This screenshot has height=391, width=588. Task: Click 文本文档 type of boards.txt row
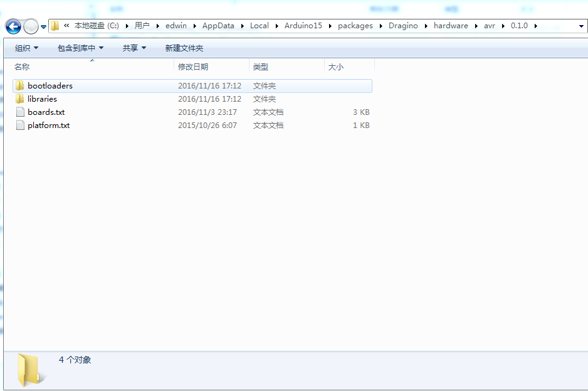(268, 112)
